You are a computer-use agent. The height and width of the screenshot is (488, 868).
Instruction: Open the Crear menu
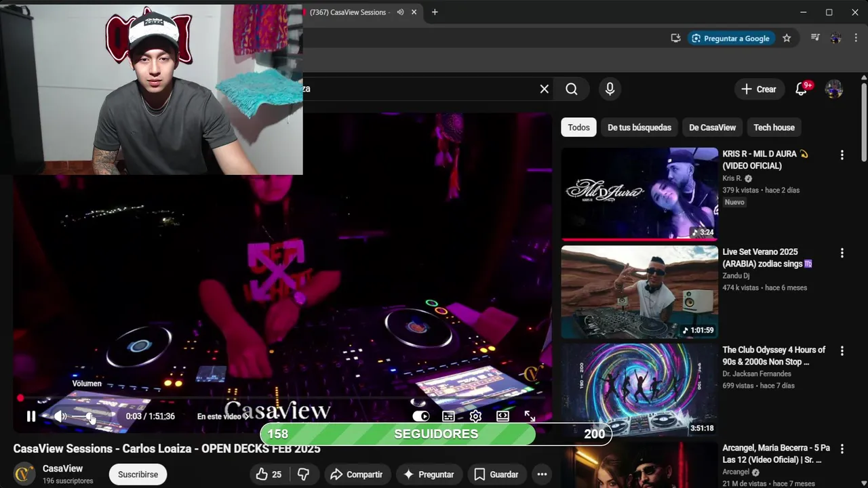click(759, 89)
